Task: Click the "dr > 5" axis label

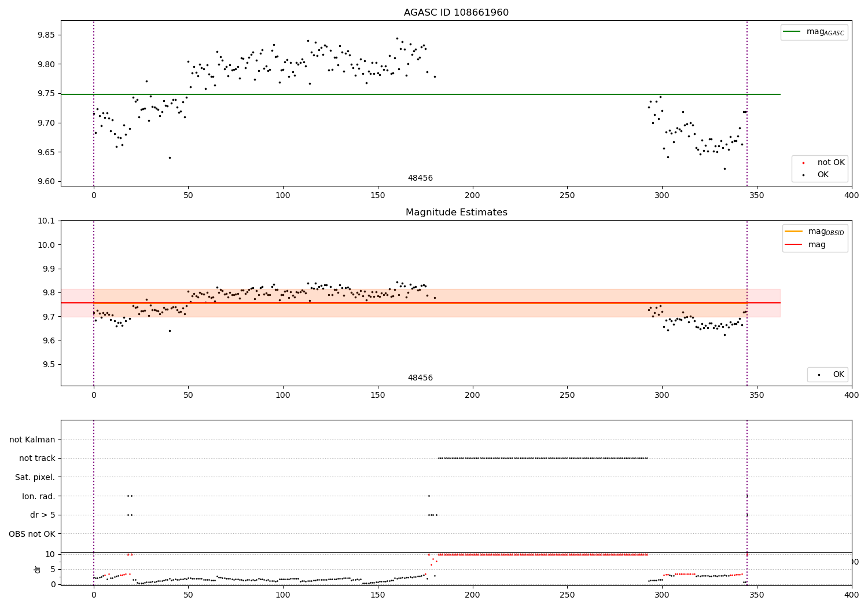Action: pyautogui.click(x=43, y=515)
